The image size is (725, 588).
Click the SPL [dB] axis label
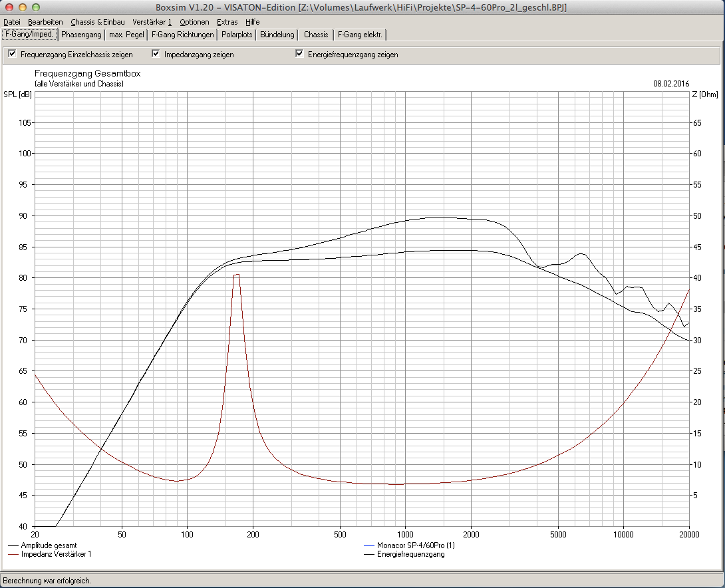17,94
